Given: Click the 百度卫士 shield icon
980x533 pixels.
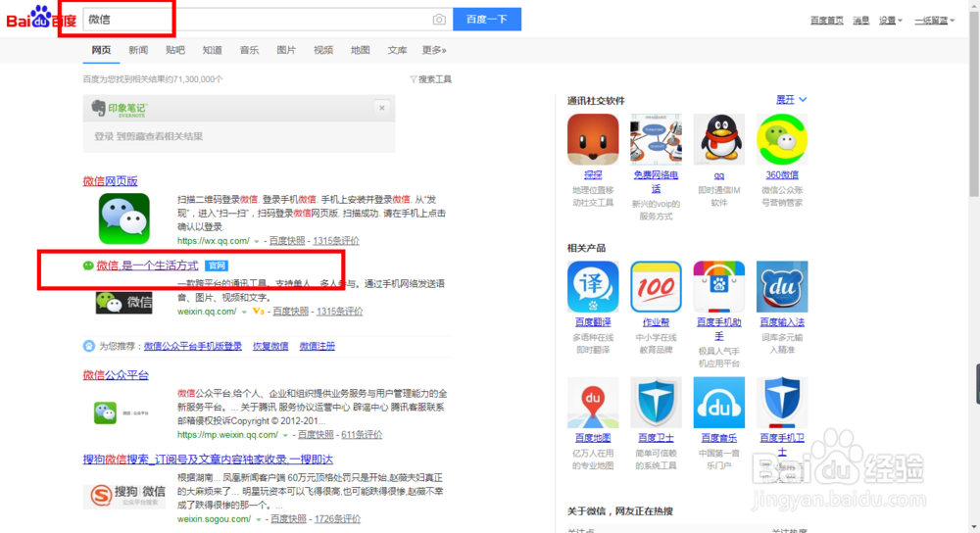Looking at the screenshot, I should pos(656,403).
